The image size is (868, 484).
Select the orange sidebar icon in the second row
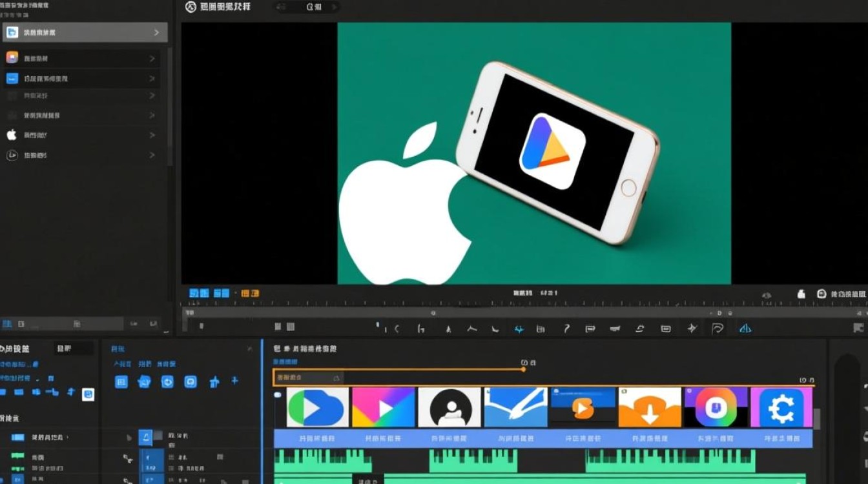pyautogui.click(x=12, y=57)
